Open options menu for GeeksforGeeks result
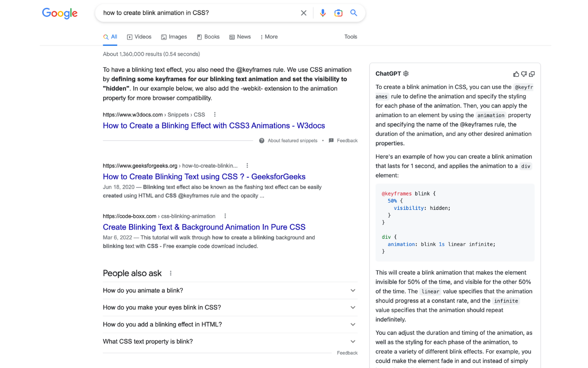Screen dimensions: 588x368 click(247, 166)
